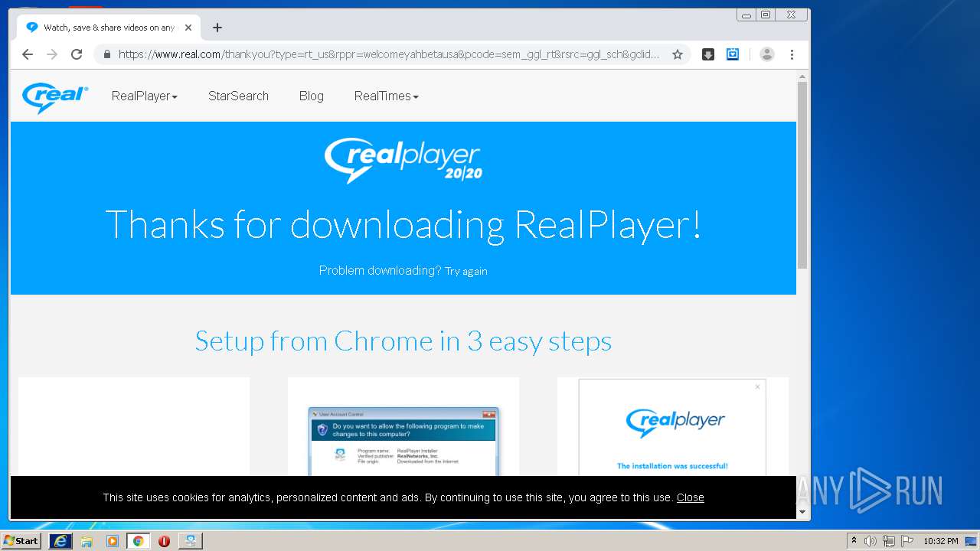Show hidden tray icons arrow
The width and height of the screenshot is (980, 551).
[854, 541]
